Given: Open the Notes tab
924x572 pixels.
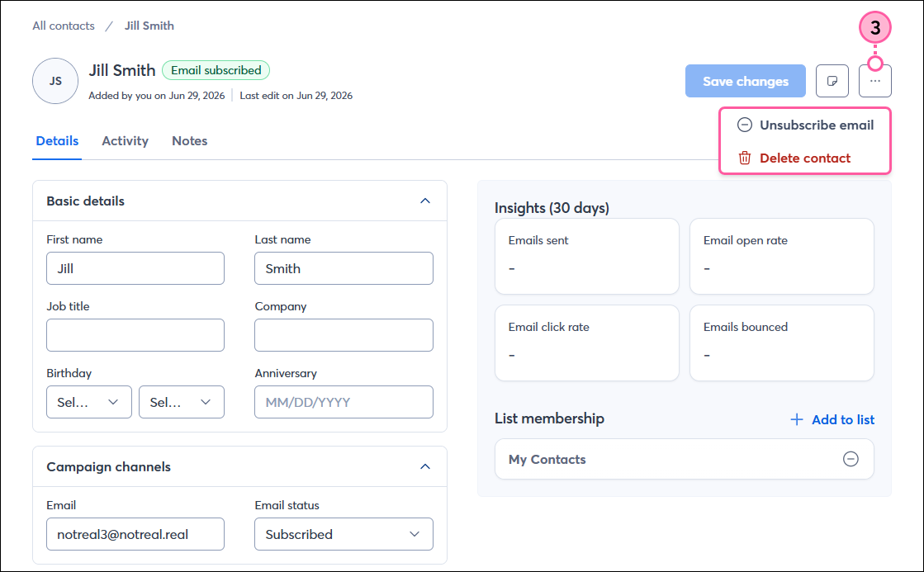Looking at the screenshot, I should [x=190, y=141].
